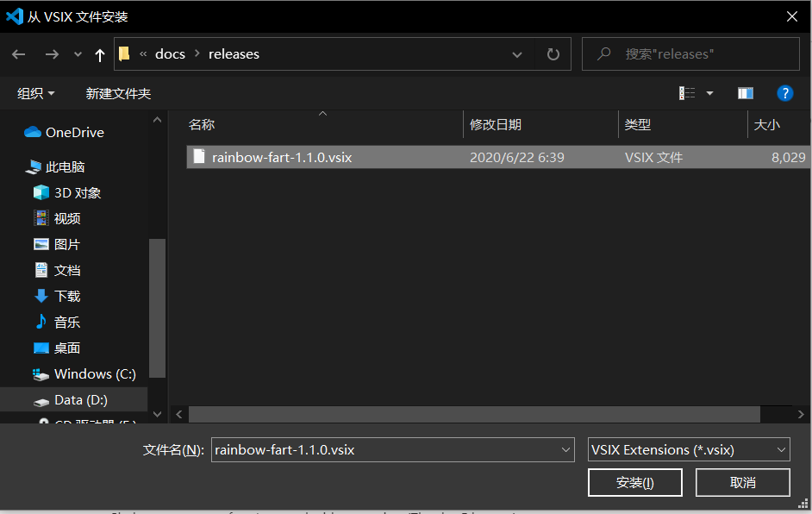Viewport: 812px width, 514px height.
Task: Sort by the 类型 column header
Action: [638, 124]
